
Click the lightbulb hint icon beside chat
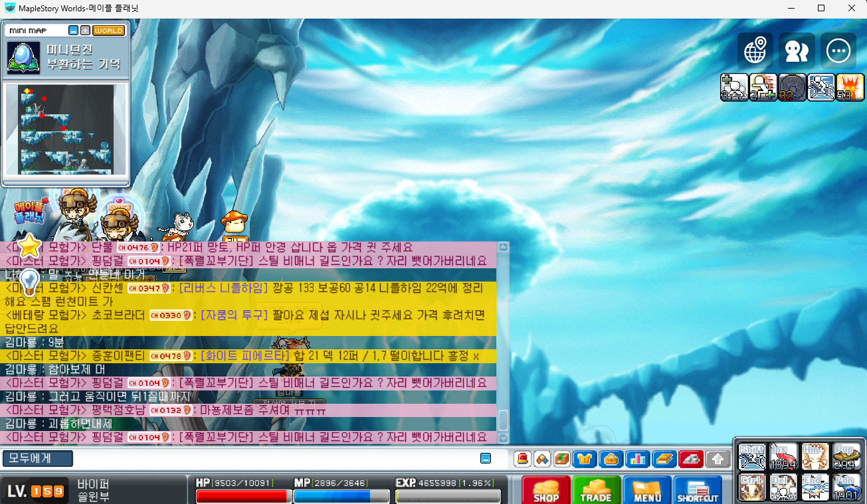(x=29, y=282)
